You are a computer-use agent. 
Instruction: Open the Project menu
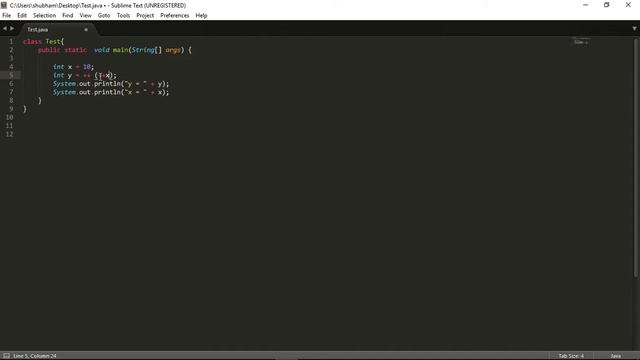[x=145, y=16]
